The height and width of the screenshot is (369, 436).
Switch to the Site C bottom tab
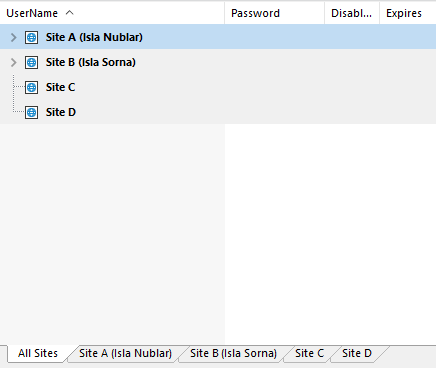coord(309,353)
